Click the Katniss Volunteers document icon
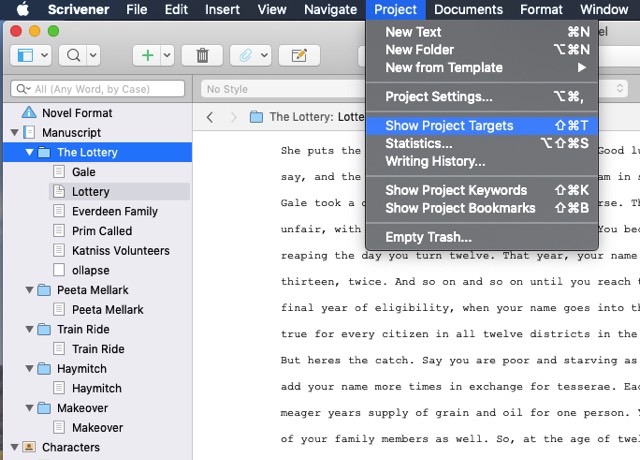 tap(59, 250)
